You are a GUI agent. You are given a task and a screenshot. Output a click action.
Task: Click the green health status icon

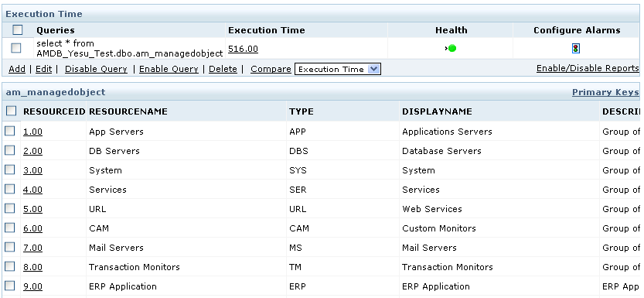click(x=452, y=49)
